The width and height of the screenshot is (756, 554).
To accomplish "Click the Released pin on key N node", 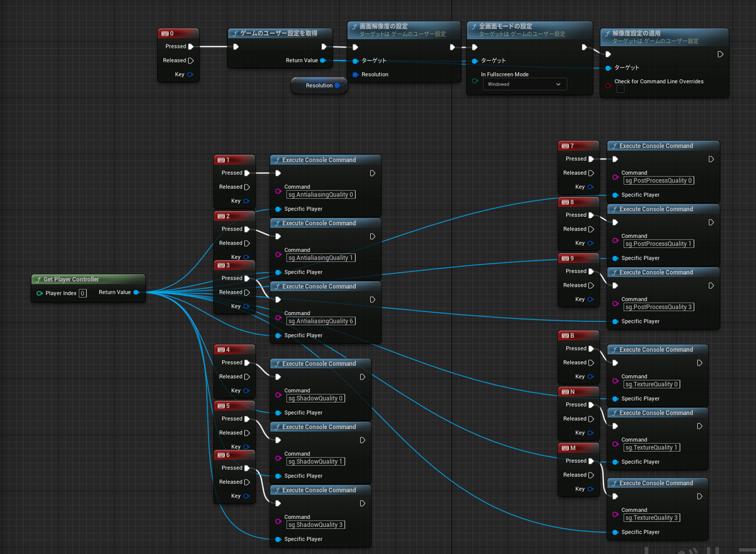I will (x=591, y=418).
